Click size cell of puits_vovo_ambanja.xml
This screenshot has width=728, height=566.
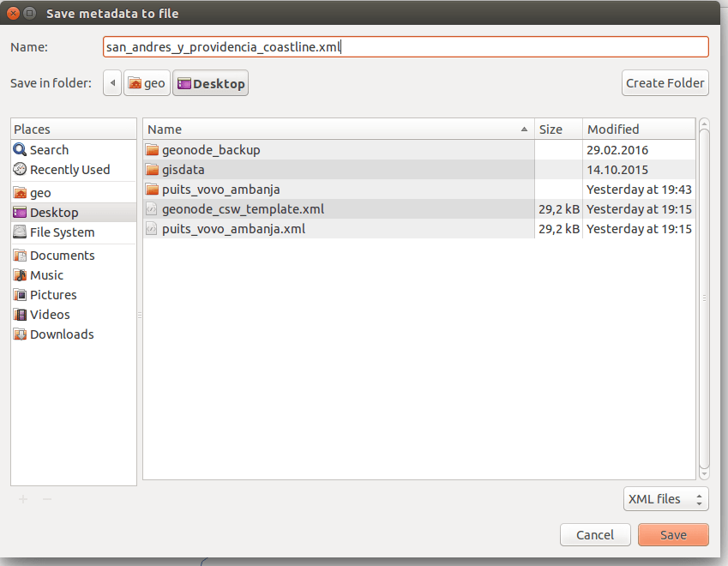[x=559, y=229]
